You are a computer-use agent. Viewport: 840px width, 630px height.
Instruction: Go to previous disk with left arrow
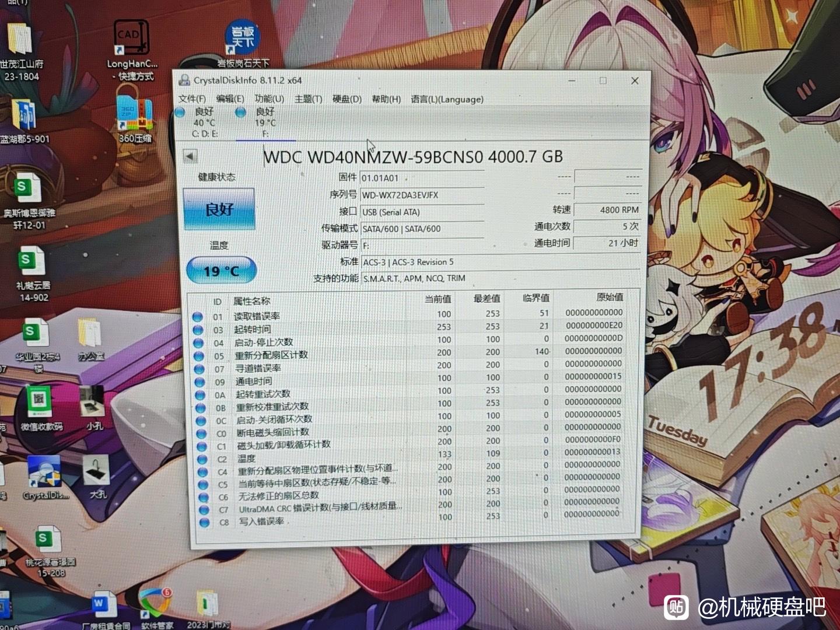click(x=190, y=156)
